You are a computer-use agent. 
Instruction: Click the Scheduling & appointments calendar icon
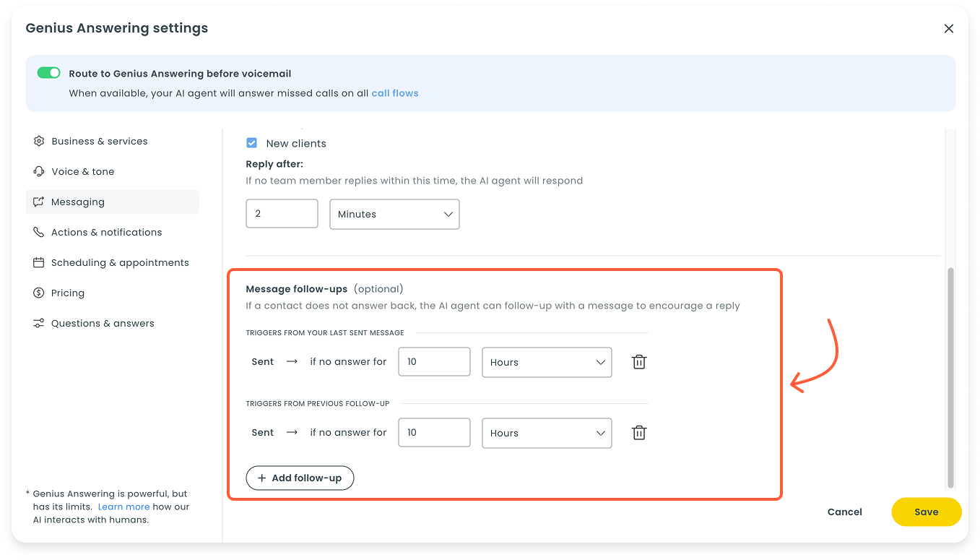(39, 263)
